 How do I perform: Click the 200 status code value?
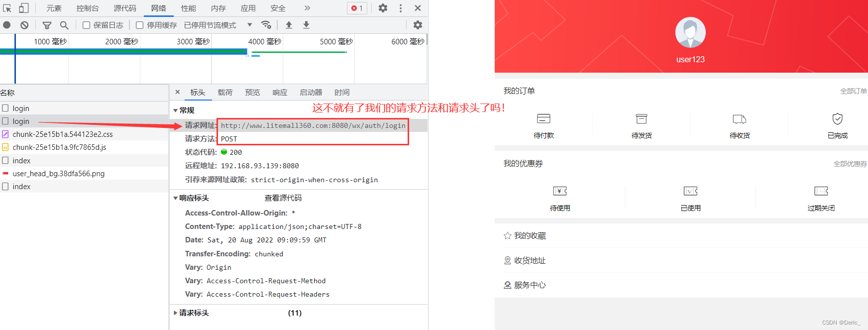click(236, 152)
